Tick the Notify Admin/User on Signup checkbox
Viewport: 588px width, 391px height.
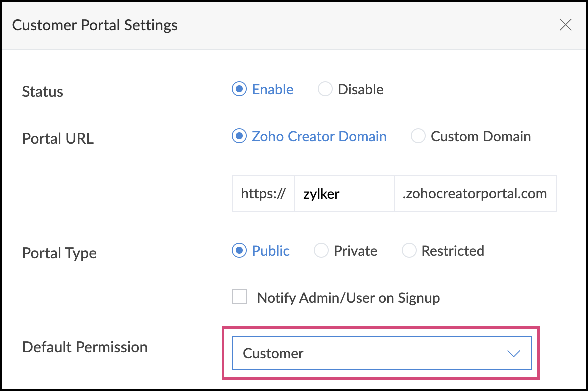point(240,297)
